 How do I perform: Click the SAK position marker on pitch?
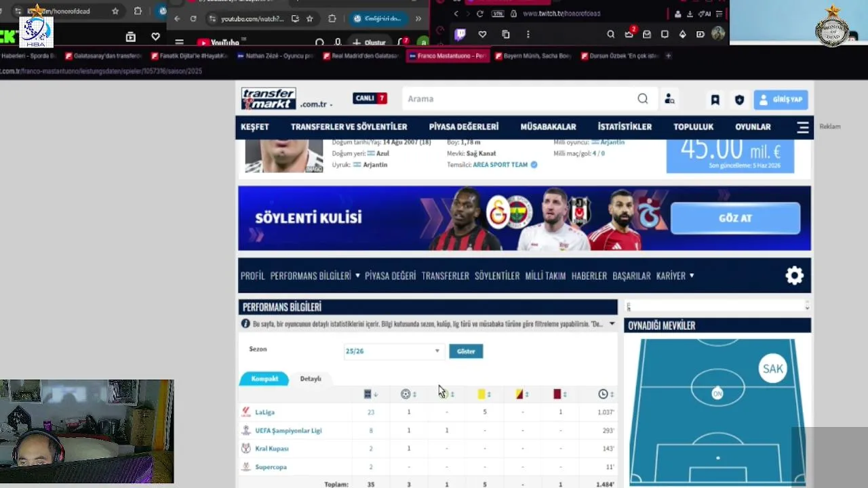[772, 369]
